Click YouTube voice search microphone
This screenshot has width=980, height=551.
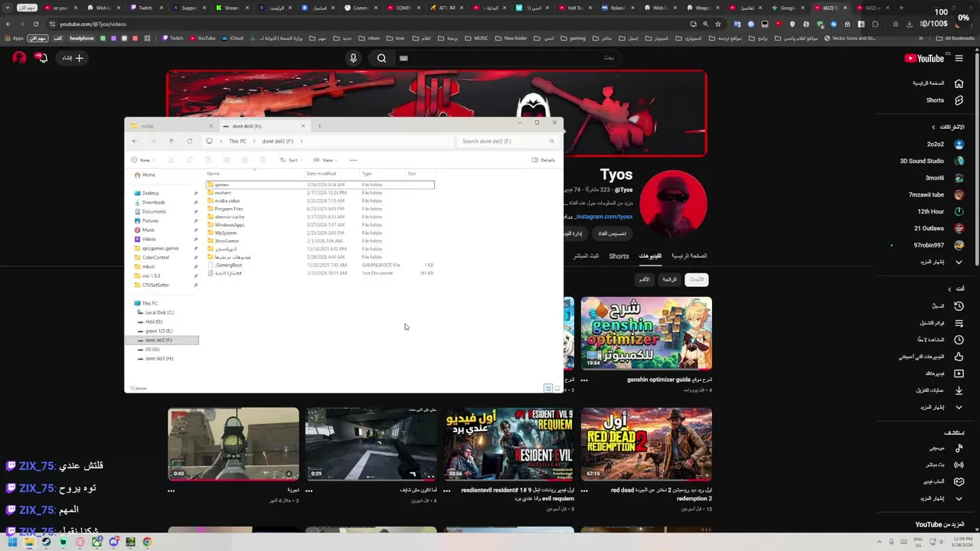[353, 58]
